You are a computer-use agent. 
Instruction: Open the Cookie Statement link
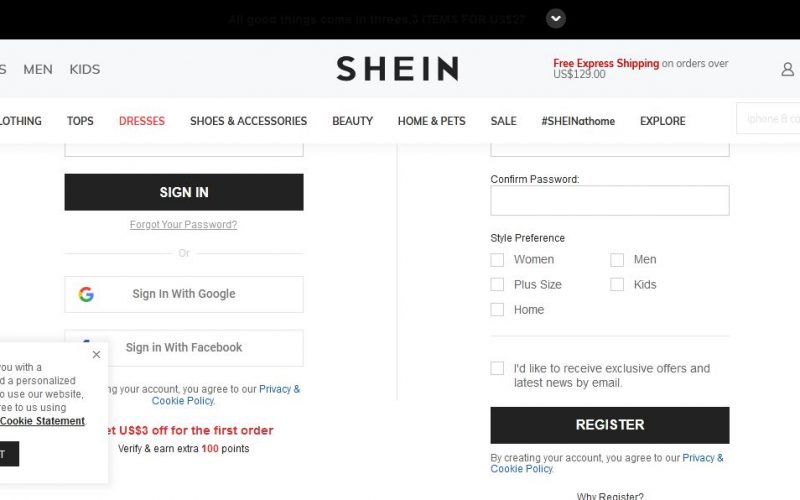42,421
